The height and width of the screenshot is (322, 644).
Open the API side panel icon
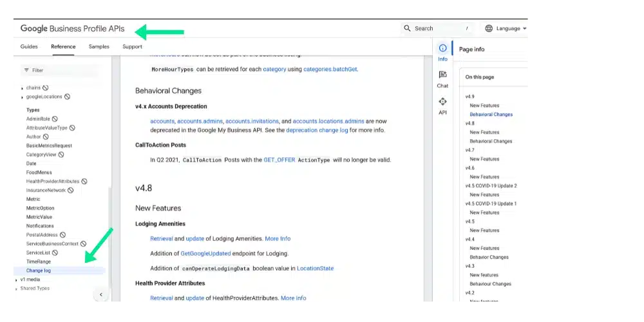pyautogui.click(x=442, y=102)
